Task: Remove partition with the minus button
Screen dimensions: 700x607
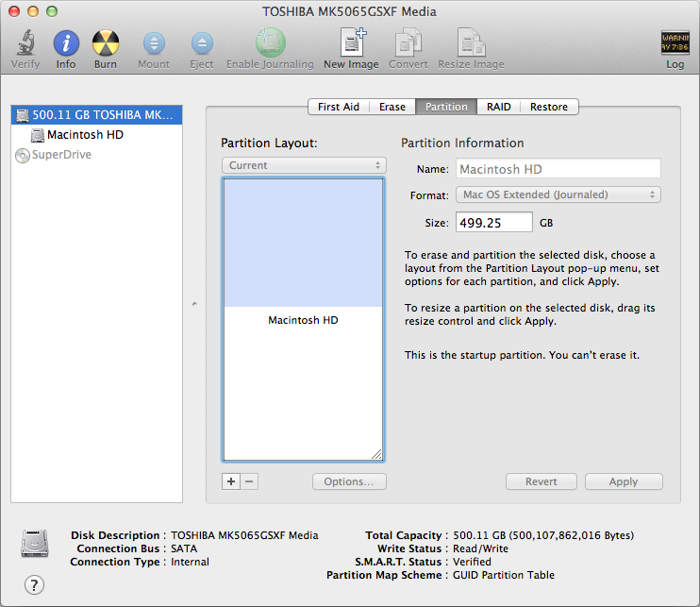Action: [249, 481]
